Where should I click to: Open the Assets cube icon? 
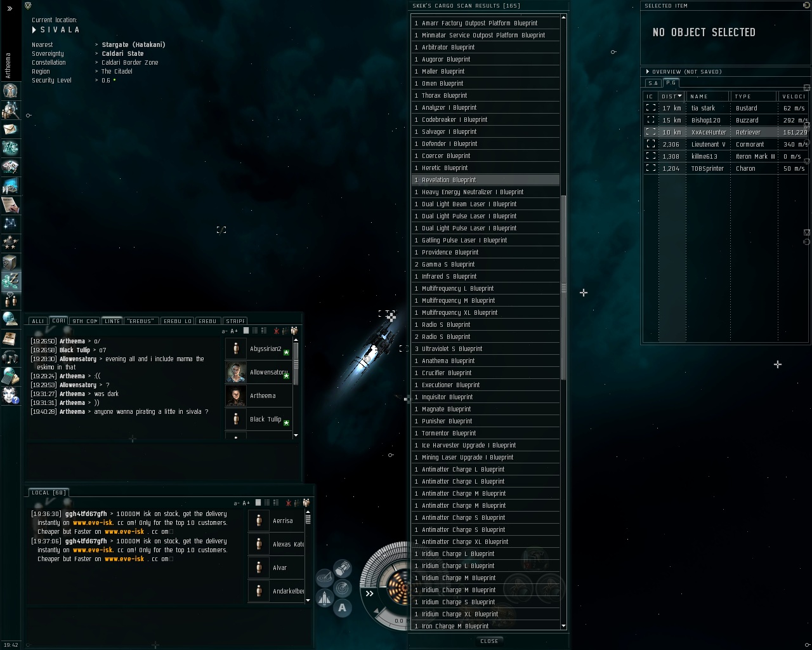[x=10, y=262]
